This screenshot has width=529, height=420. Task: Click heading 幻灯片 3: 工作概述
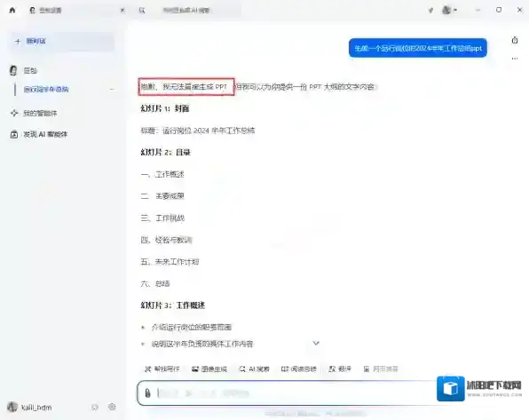coord(173,305)
